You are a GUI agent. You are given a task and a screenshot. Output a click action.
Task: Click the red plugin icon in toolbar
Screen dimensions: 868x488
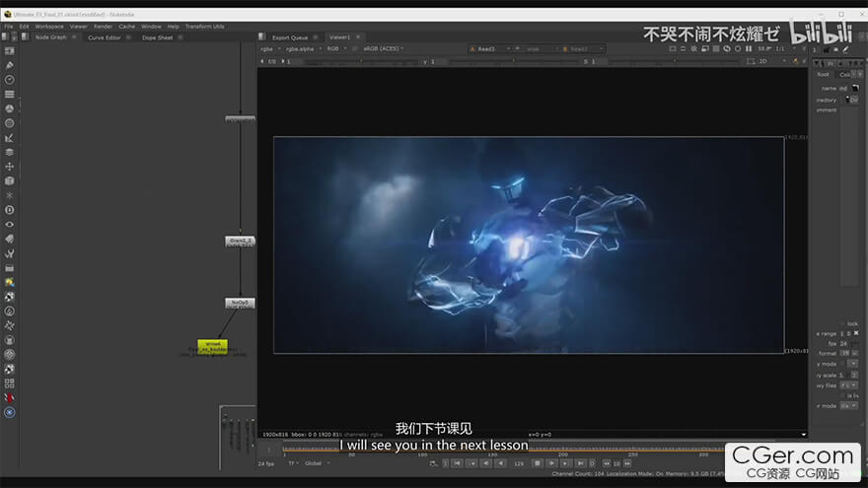click(10, 398)
